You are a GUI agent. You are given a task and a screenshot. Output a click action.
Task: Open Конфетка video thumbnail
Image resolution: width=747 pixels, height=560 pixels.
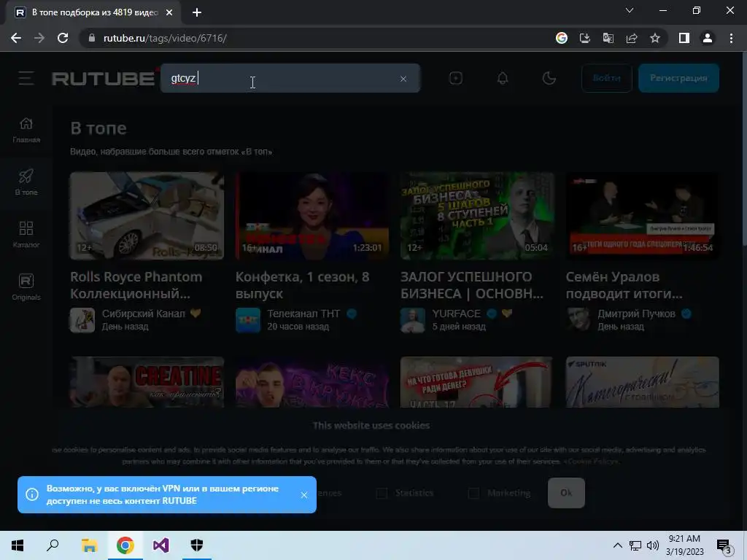[x=312, y=216]
